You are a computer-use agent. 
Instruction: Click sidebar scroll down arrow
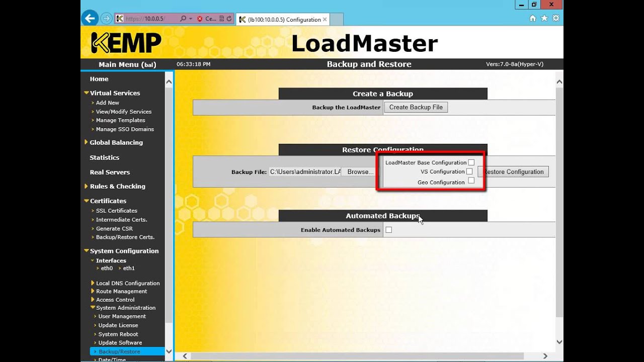click(x=169, y=351)
